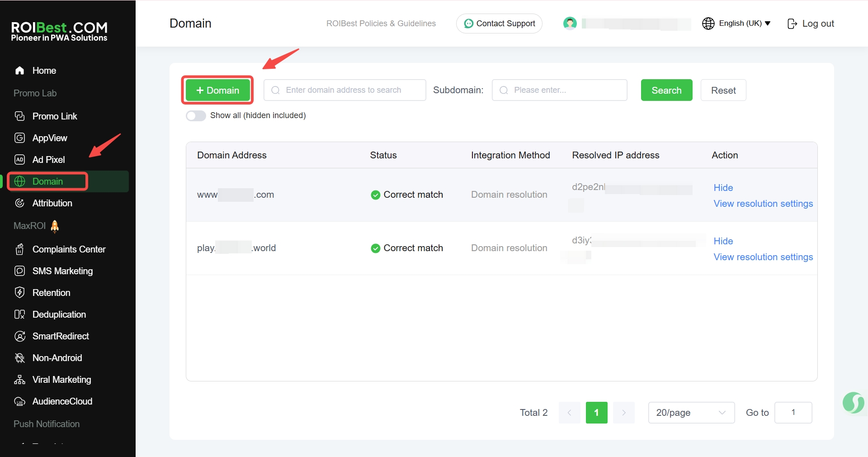Hide the play .world domain
This screenshot has width=868, height=457.
point(723,241)
